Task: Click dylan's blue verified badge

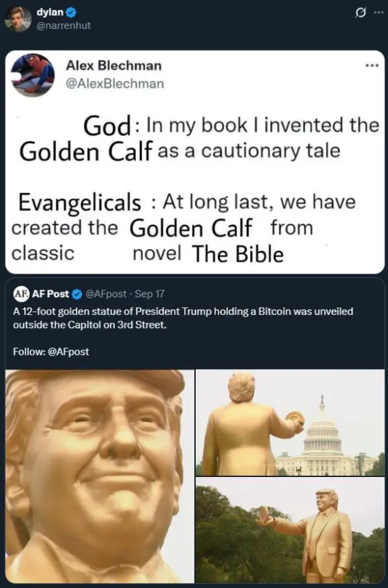Action: pyautogui.click(x=72, y=12)
